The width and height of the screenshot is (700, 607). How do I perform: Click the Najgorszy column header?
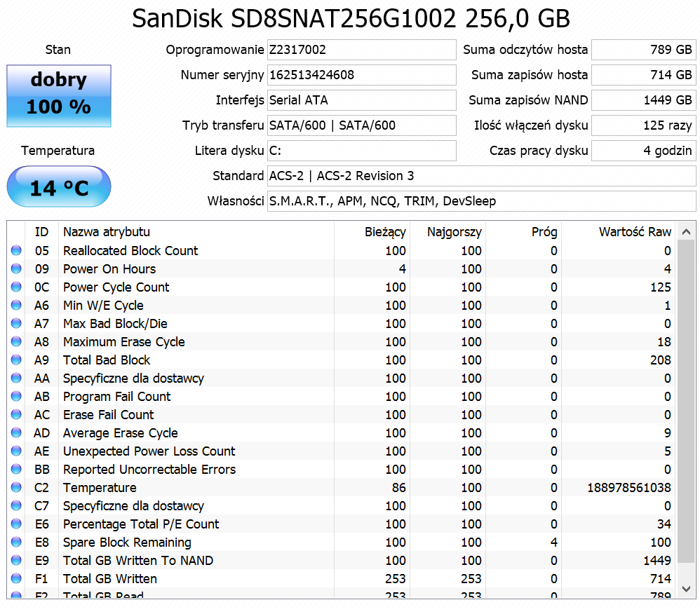447,232
